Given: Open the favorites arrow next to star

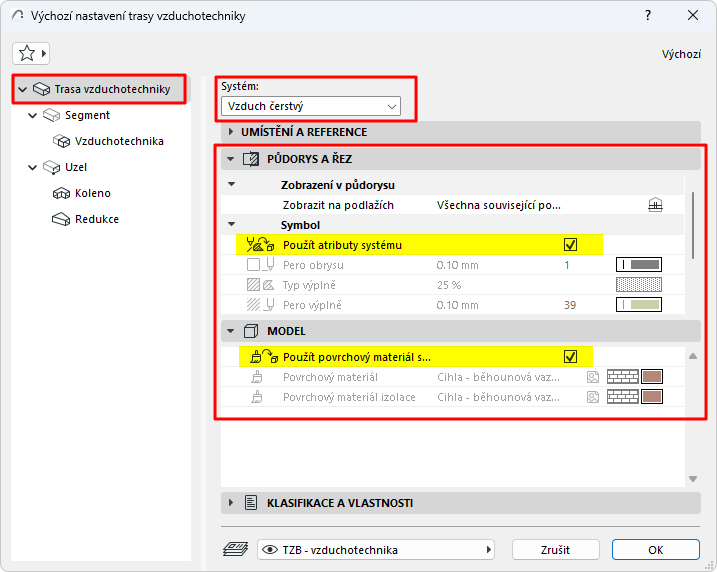Looking at the screenshot, I should [44, 53].
